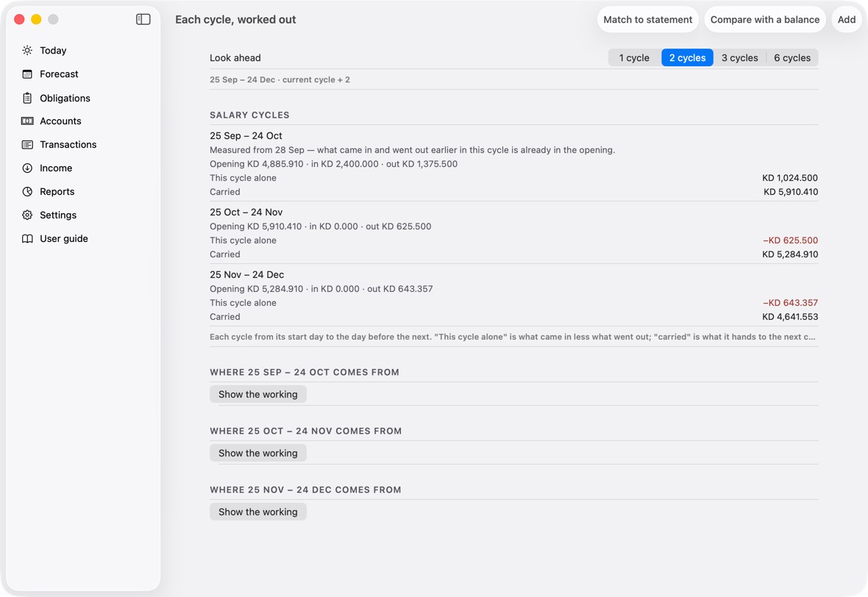
Task: Click Compare with a balance button
Action: (765, 19)
